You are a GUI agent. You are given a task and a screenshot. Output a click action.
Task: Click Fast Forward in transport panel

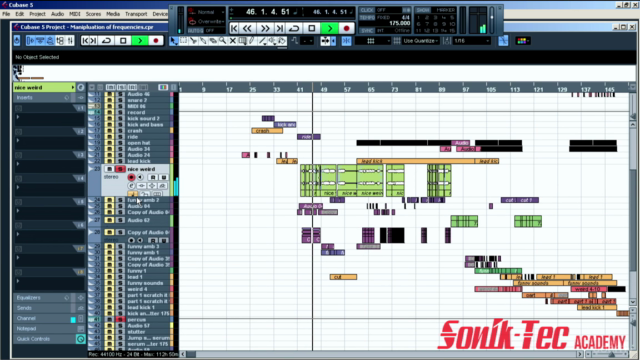[x=265, y=28]
